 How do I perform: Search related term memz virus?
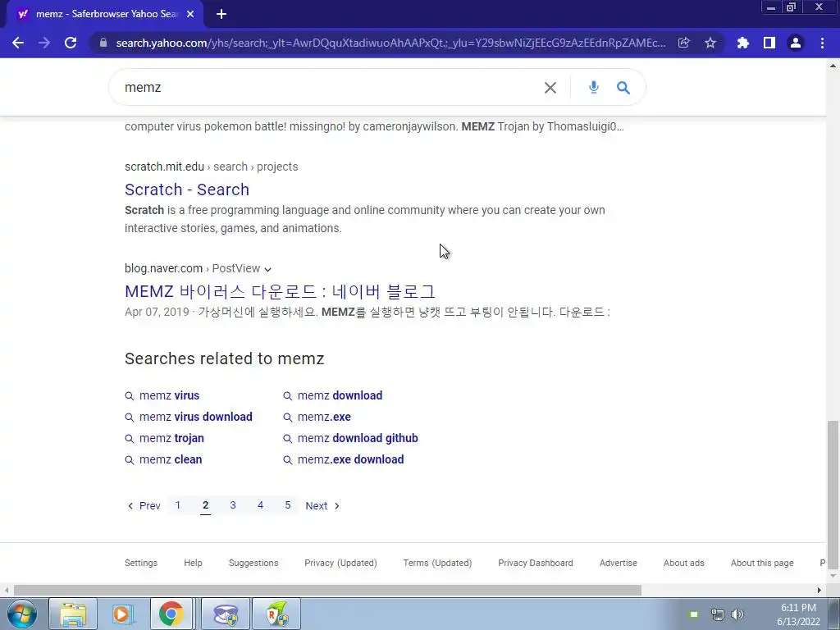tap(169, 395)
